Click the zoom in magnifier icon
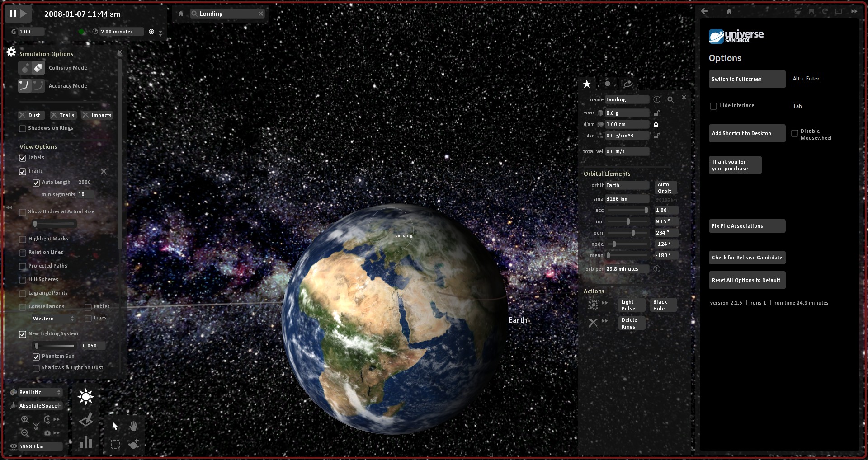The image size is (868, 460). [x=25, y=419]
